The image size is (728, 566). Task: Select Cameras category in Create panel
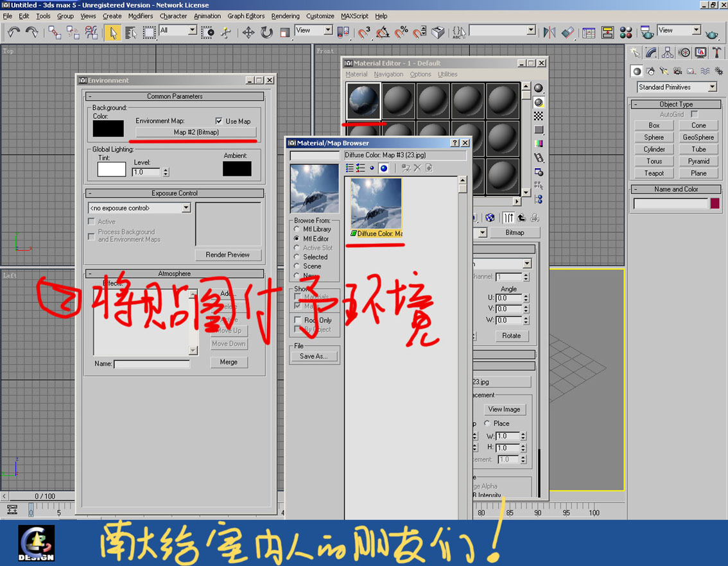678,71
